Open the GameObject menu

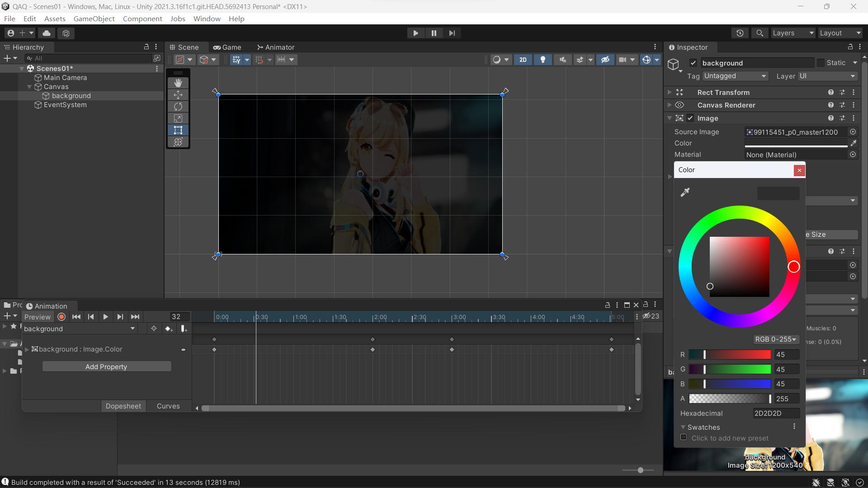point(94,19)
